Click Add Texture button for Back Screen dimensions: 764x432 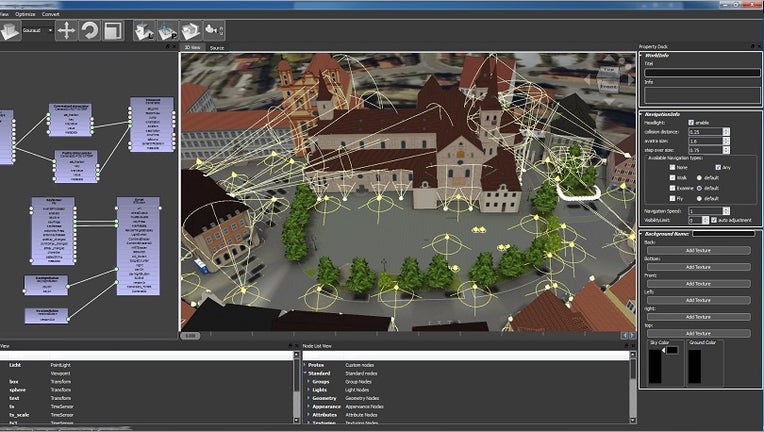tap(698, 250)
